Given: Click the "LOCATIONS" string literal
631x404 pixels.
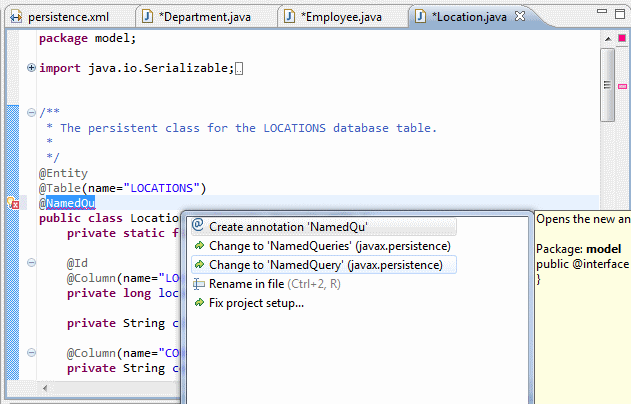Looking at the screenshot, I should [x=162, y=188].
